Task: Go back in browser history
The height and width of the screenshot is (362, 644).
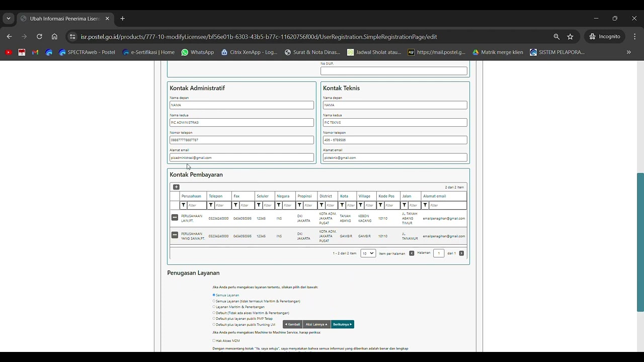Action: (x=9, y=37)
